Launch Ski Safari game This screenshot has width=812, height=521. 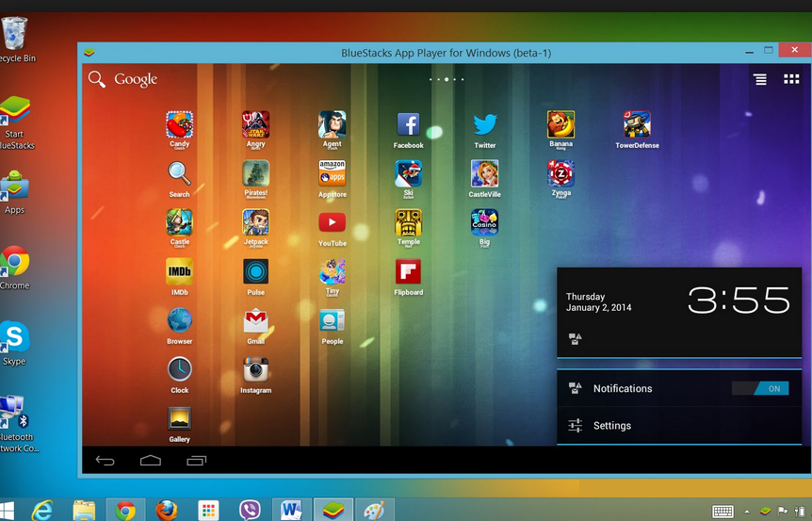tap(408, 173)
